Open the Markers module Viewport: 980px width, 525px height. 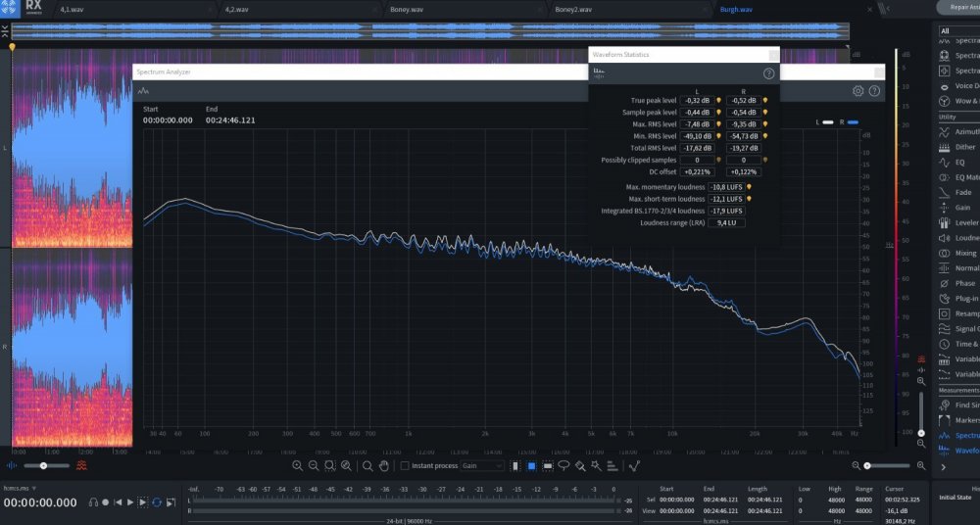[958, 420]
